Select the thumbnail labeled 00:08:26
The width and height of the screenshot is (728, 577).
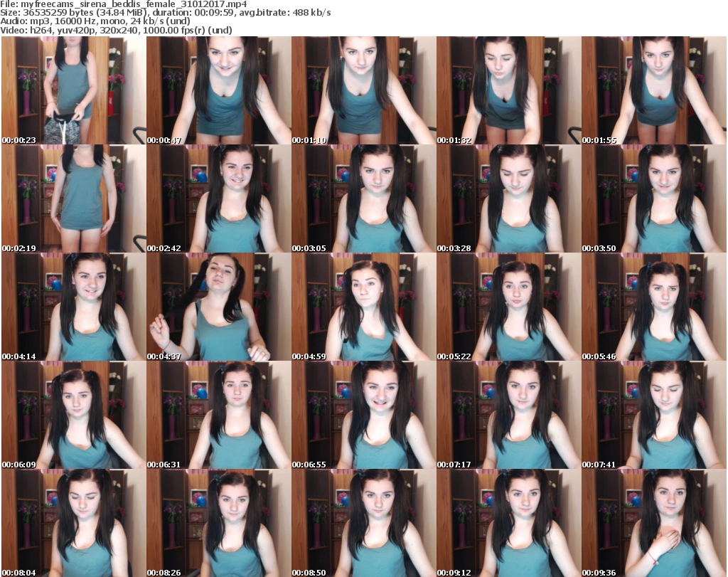click(219, 523)
